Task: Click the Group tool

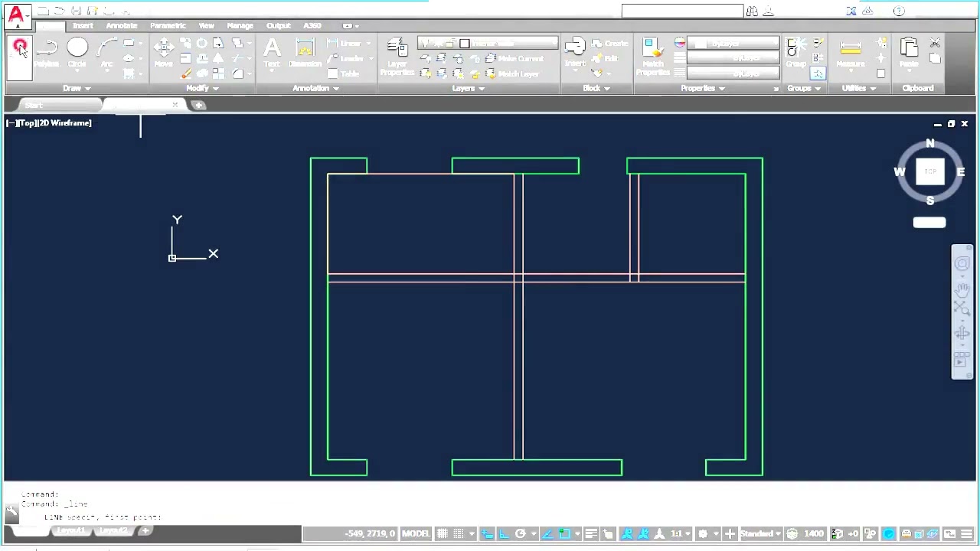Action: pyautogui.click(x=795, y=52)
